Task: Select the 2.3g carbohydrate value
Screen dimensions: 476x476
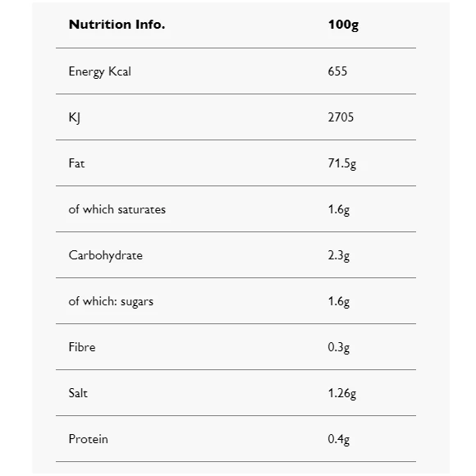Action: click(x=339, y=255)
